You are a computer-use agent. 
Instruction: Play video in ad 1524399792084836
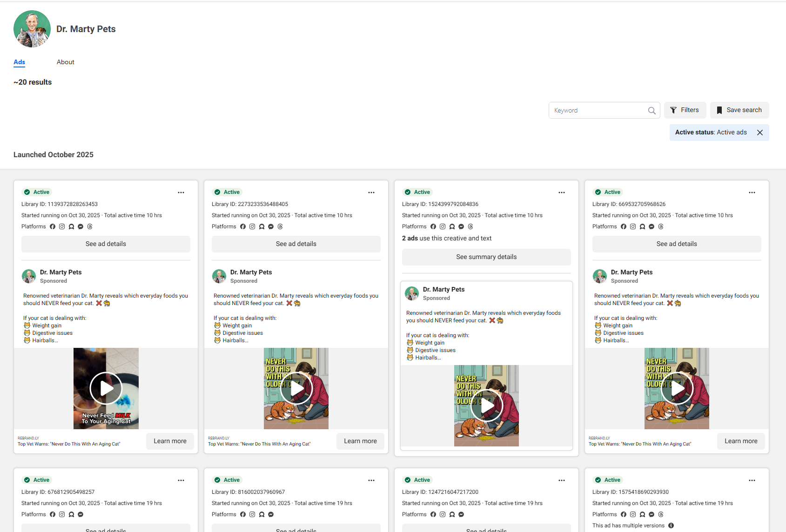pyautogui.click(x=486, y=406)
